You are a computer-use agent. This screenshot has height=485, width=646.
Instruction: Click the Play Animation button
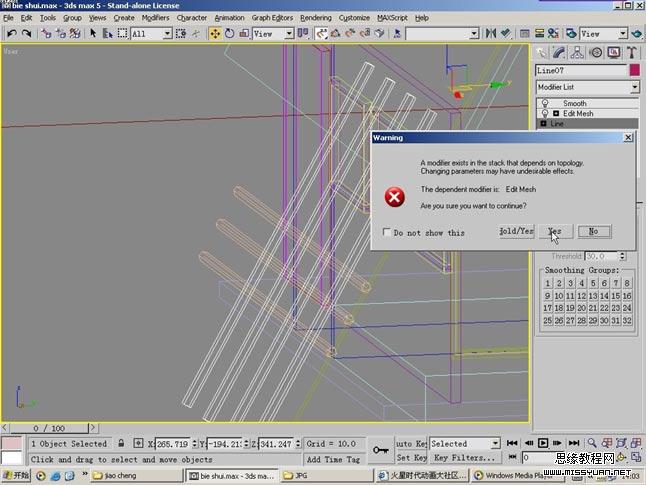click(x=543, y=443)
